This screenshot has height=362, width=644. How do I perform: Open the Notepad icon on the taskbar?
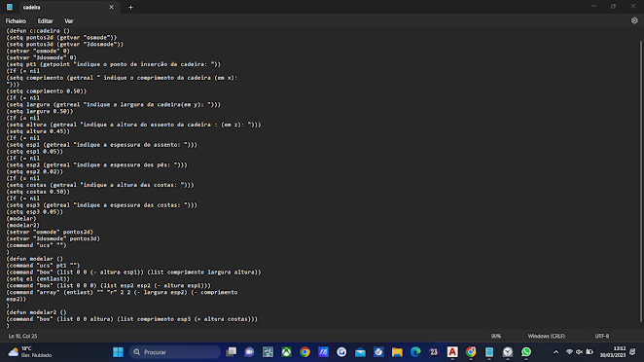pos(489,352)
